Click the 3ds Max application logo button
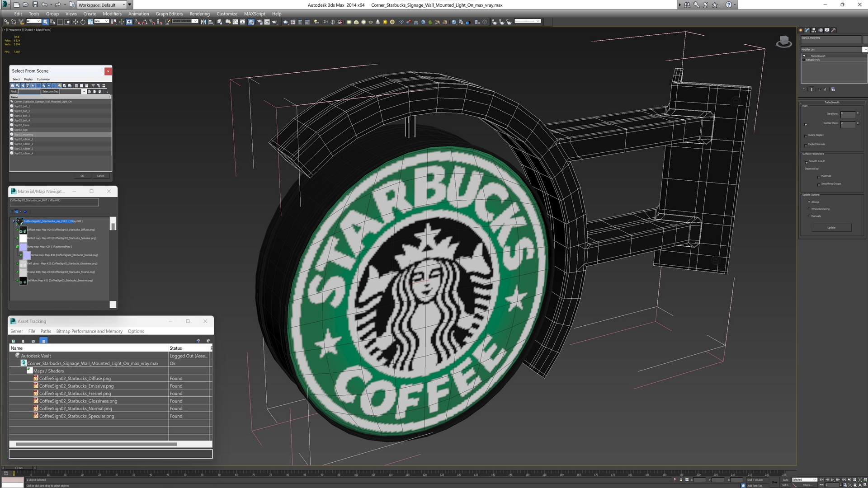This screenshot has height=488, width=868. (5, 5)
